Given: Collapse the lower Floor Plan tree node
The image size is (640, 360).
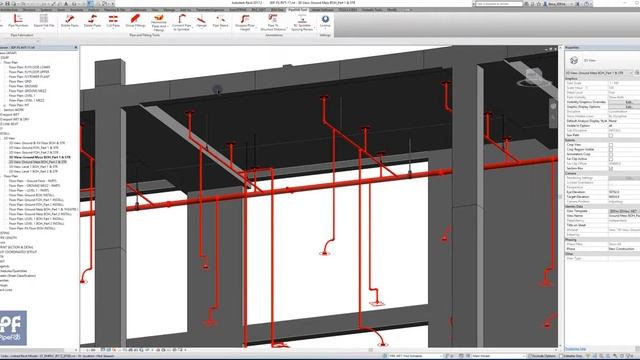Looking at the screenshot, I should 1,176.
